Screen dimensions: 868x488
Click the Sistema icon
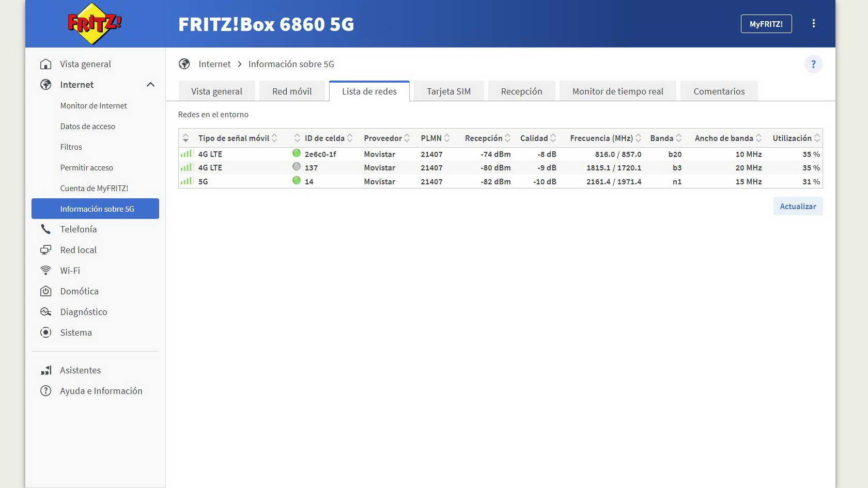pos(46,333)
